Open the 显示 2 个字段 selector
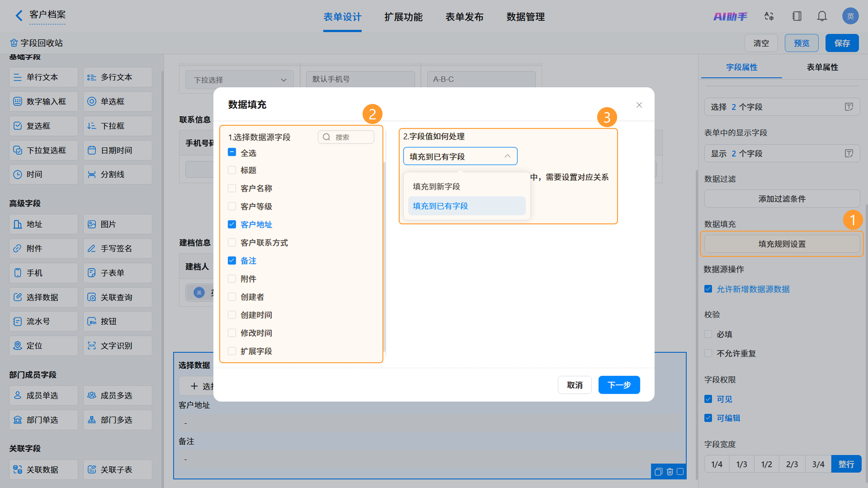Image resolution: width=868 pixels, height=488 pixels. pos(782,154)
